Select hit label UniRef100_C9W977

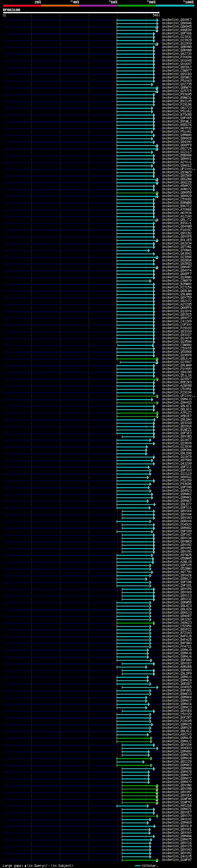click(177, 71)
